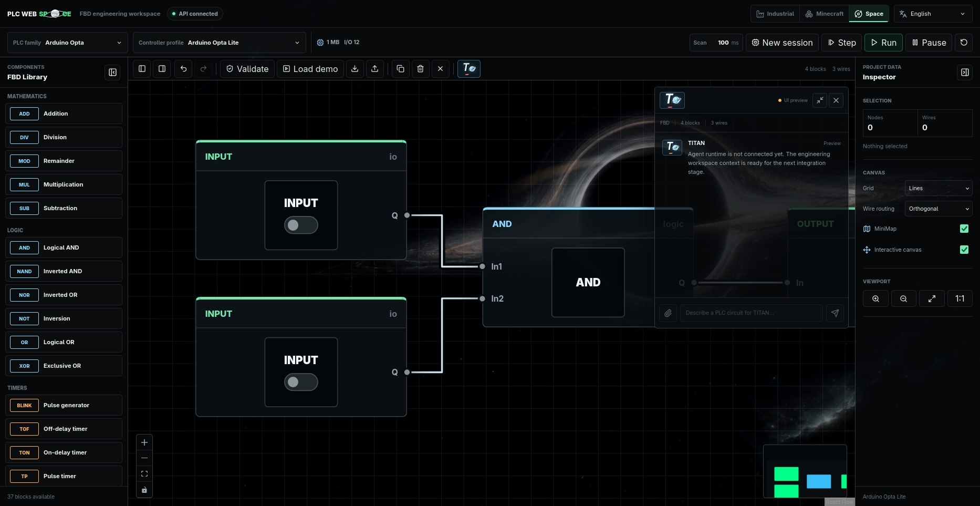The height and width of the screenshot is (506, 980).
Task: Open the PLC family dropdown
Action: coord(68,43)
